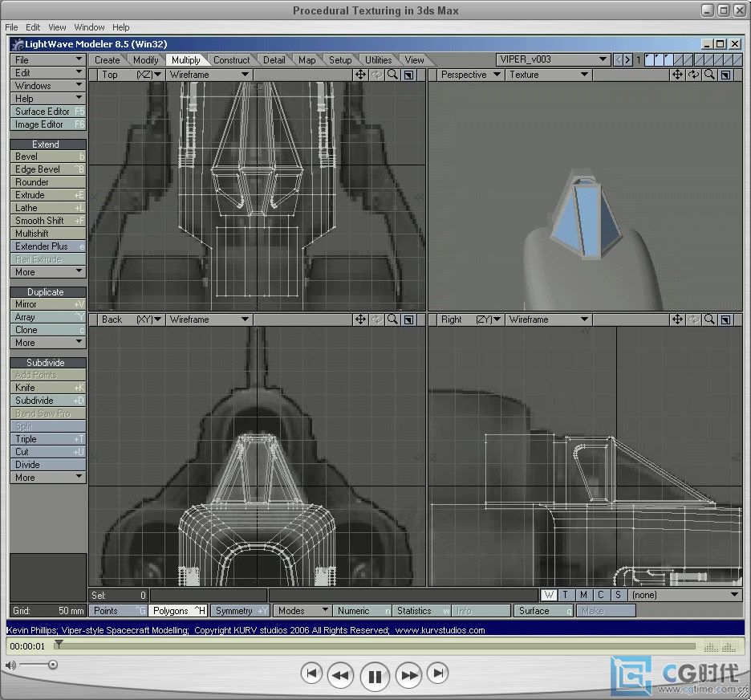Image resolution: width=751 pixels, height=700 pixels.
Task: Skip to the beginning of the video
Action: pyautogui.click(x=311, y=674)
